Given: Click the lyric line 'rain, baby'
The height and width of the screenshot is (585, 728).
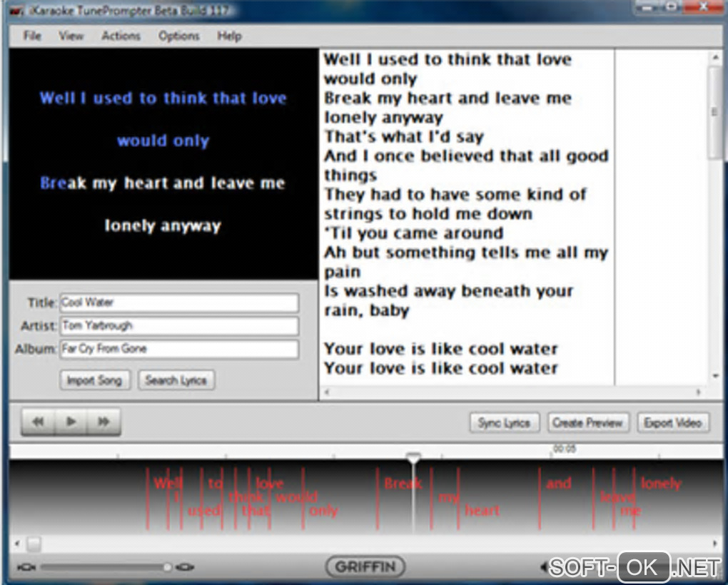Looking at the screenshot, I should pos(367,310).
